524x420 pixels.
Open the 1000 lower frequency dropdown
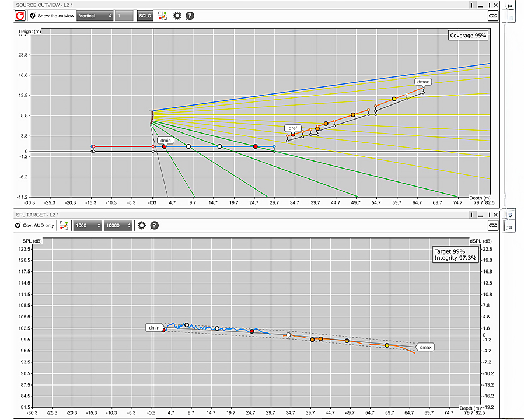(89, 225)
